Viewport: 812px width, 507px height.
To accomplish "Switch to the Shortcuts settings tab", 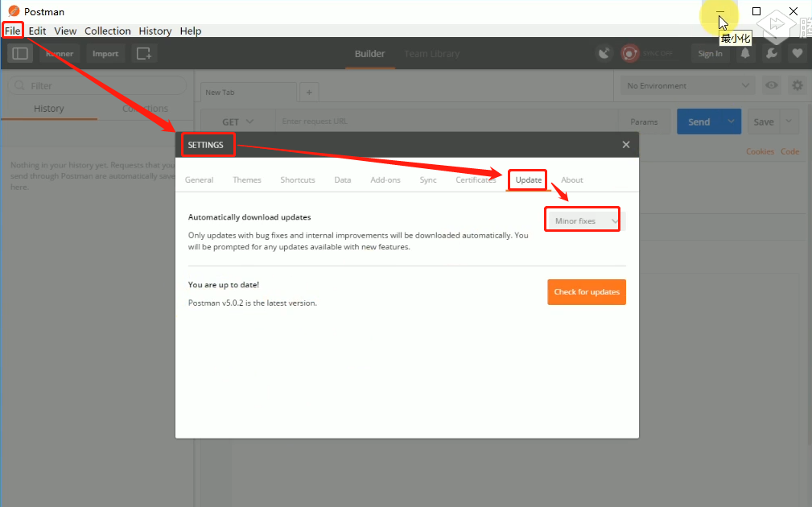I will tap(298, 179).
